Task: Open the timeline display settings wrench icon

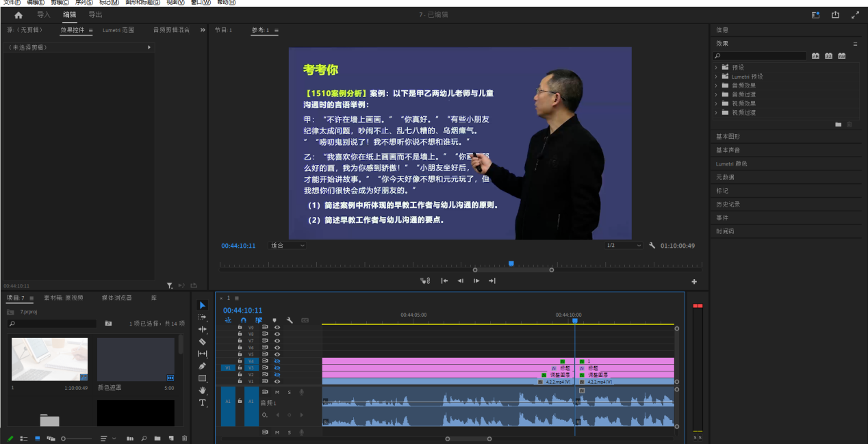Action: 290,319
